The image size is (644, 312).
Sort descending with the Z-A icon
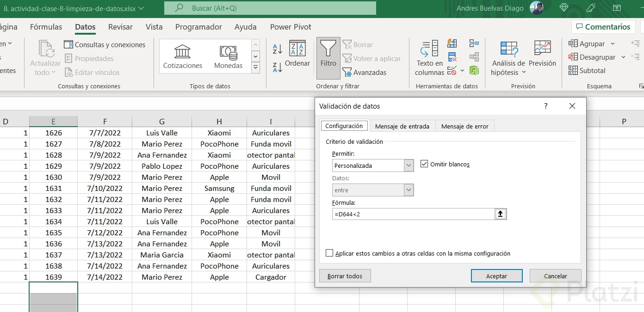coord(278,67)
